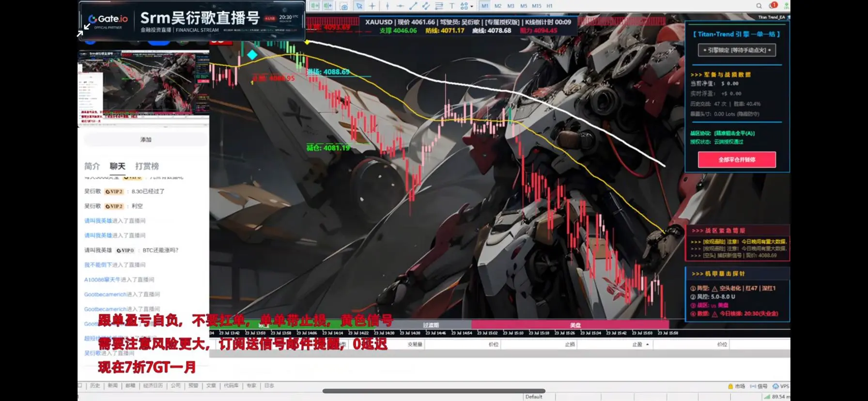Select the cursor arrow tool

(359, 6)
